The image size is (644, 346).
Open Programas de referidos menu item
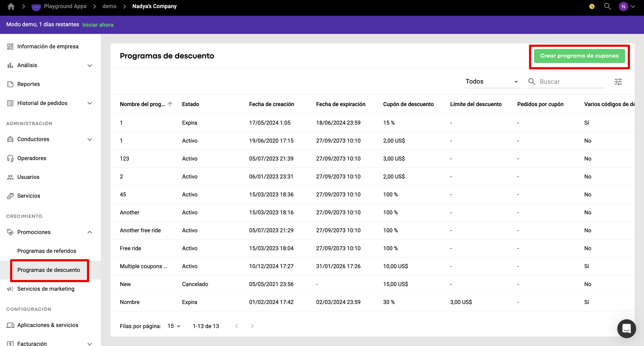tap(47, 251)
